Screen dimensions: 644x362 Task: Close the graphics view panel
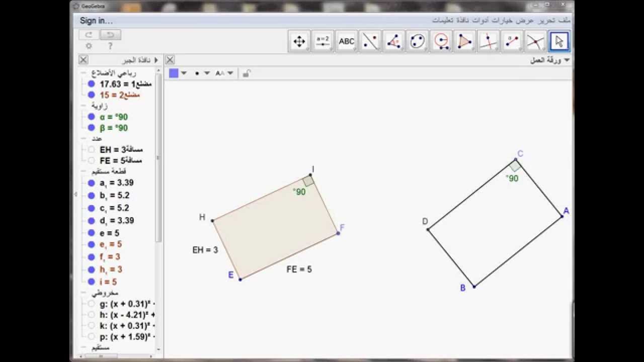click(170, 60)
